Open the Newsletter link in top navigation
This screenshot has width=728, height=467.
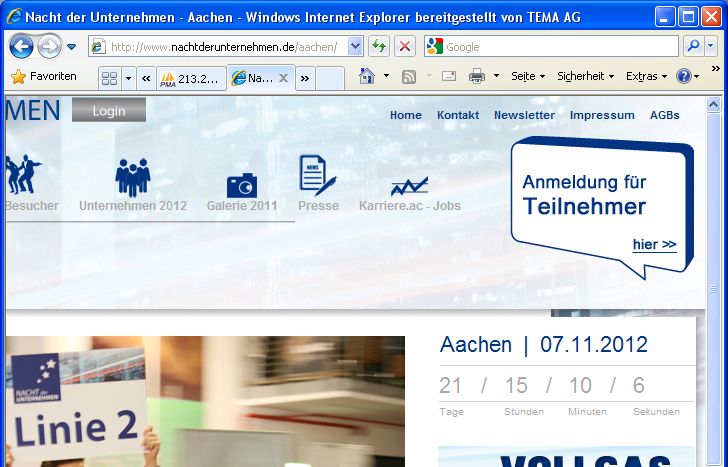pos(524,115)
